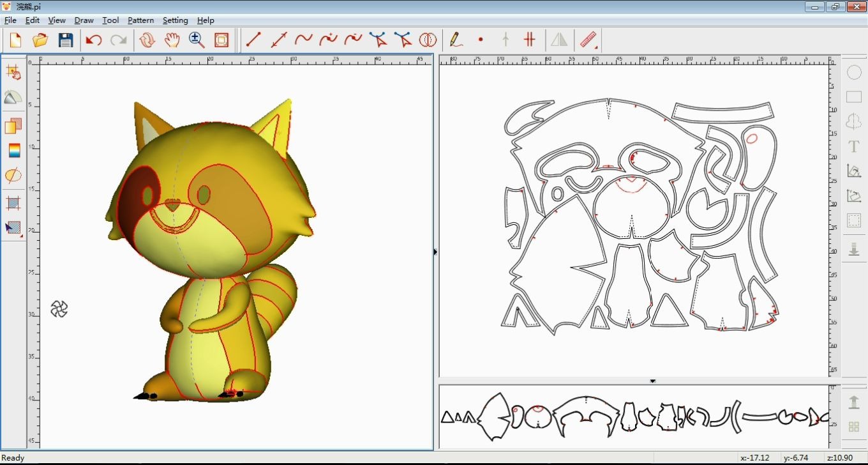Open the Tool menu
The width and height of the screenshot is (868, 465).
point(110,20)
